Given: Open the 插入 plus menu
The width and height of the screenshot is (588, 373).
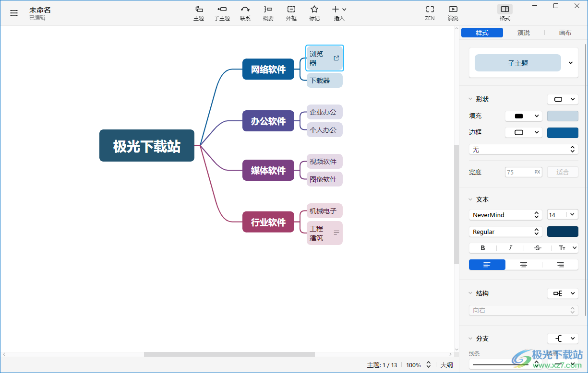Looking at the screenshot, I should (339, 13).
